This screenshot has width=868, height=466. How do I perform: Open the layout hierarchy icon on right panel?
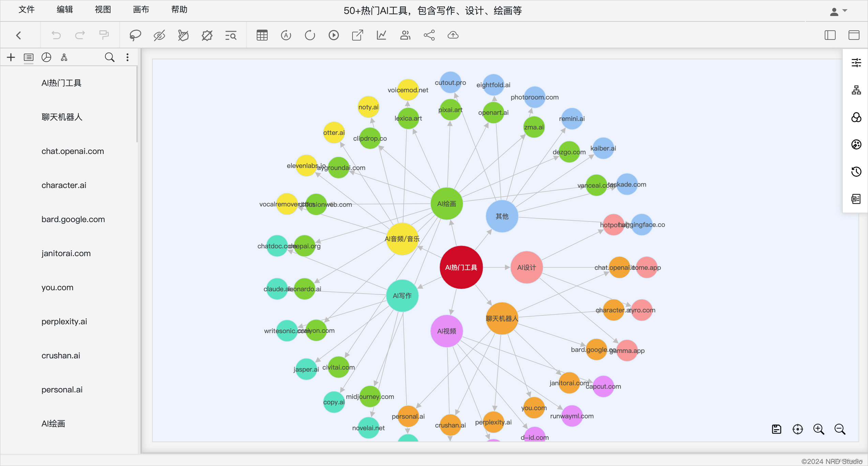(856, 90)
